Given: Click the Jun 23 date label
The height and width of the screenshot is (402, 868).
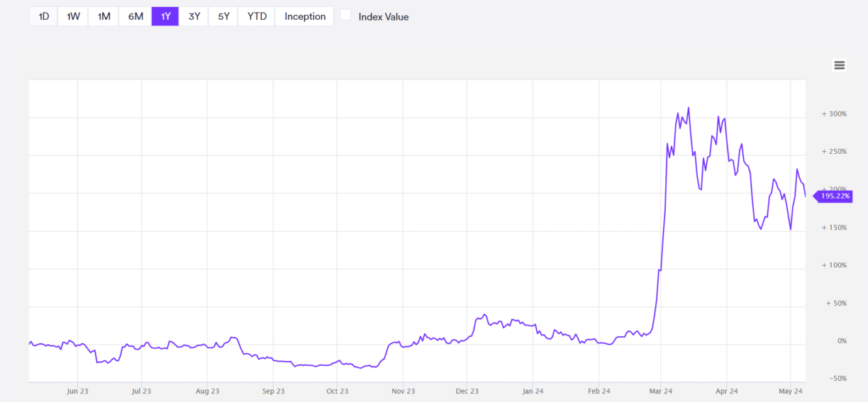Looking at the screenshot, I should (77, 390).
